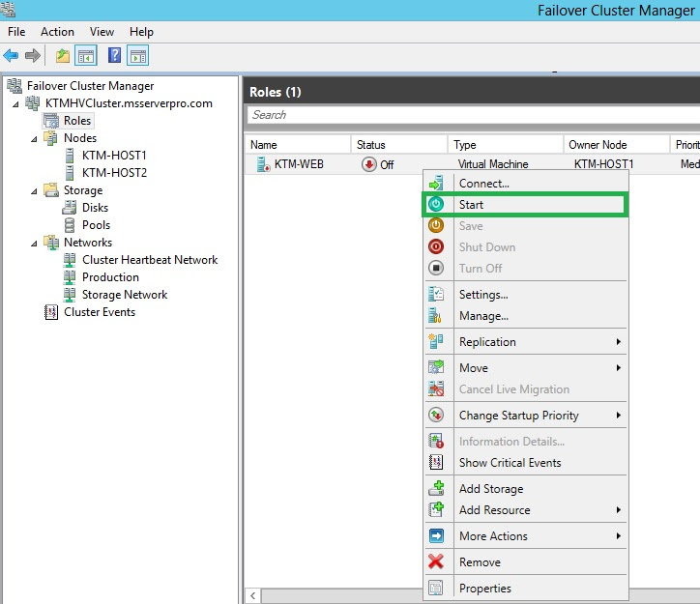700x604 pixels.
Task: Collapse the Nodes tree branch
Action: 34,139
